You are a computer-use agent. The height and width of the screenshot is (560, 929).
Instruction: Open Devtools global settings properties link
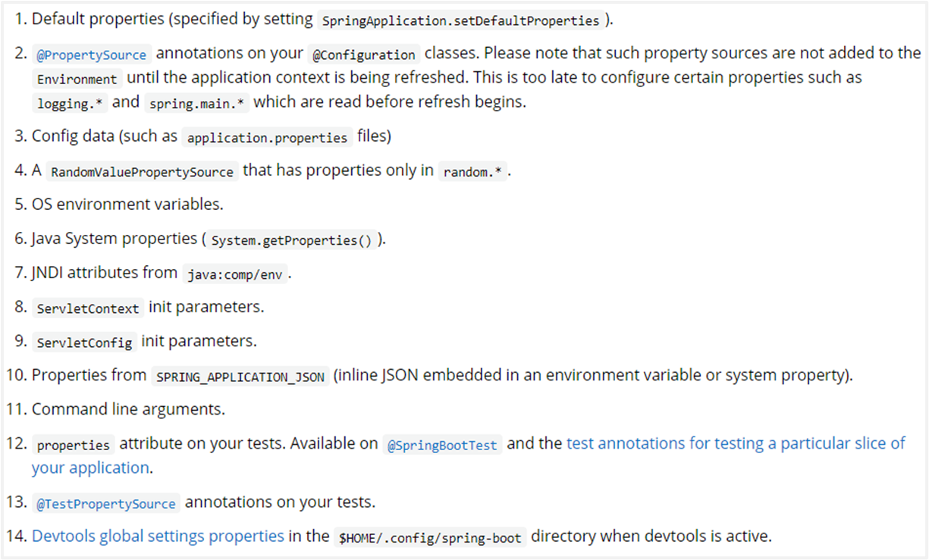pyautogui.click(x=158, y=536)
